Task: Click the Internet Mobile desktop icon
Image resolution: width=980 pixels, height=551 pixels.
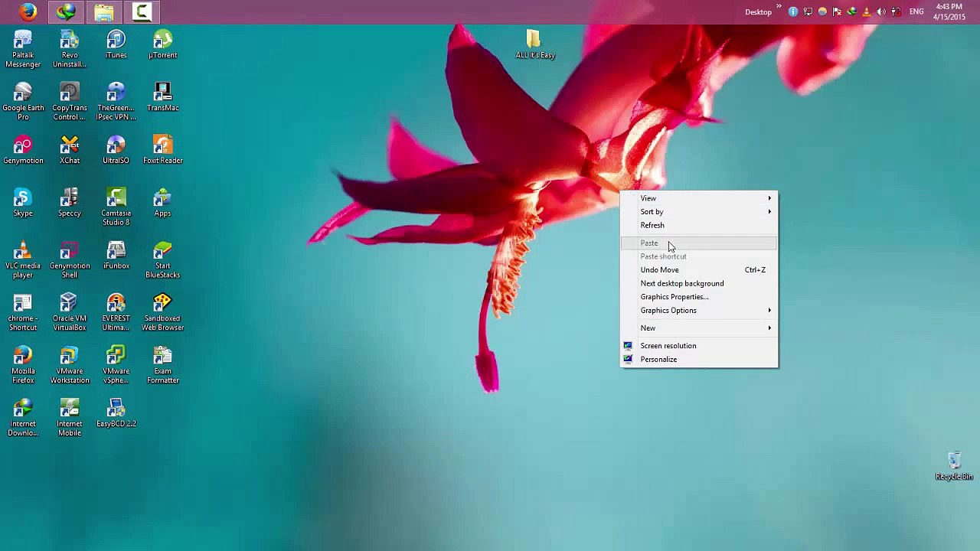Action: click(x=70, y=419)
